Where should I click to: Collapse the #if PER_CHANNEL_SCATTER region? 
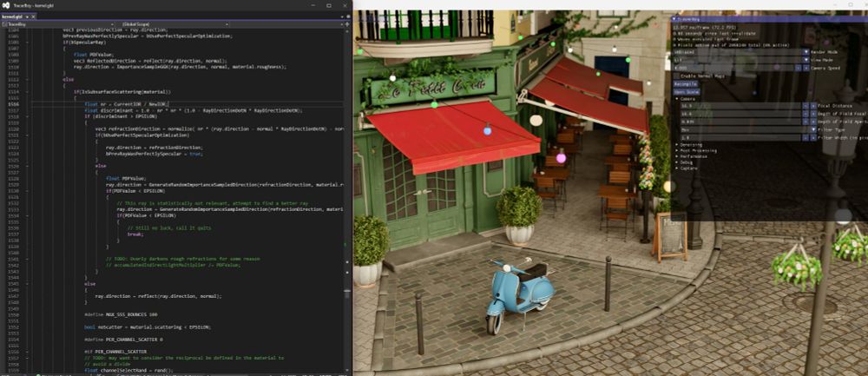(x=27, y=352)
